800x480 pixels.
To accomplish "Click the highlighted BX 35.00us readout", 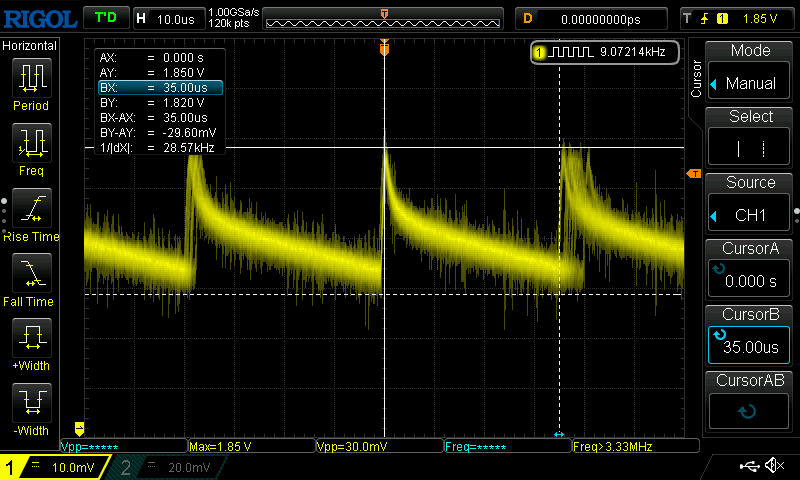I will tap(160, 88).
